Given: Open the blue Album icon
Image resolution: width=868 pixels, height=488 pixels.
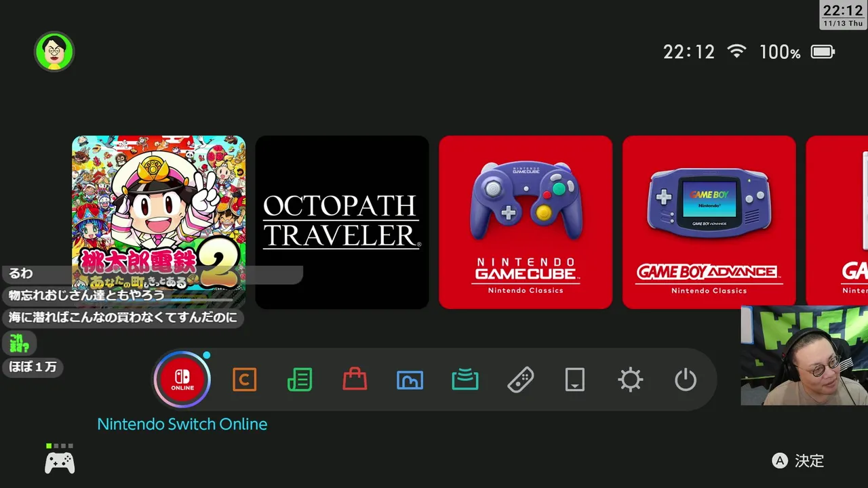Looking at the screenshot, I should point(410,380).
